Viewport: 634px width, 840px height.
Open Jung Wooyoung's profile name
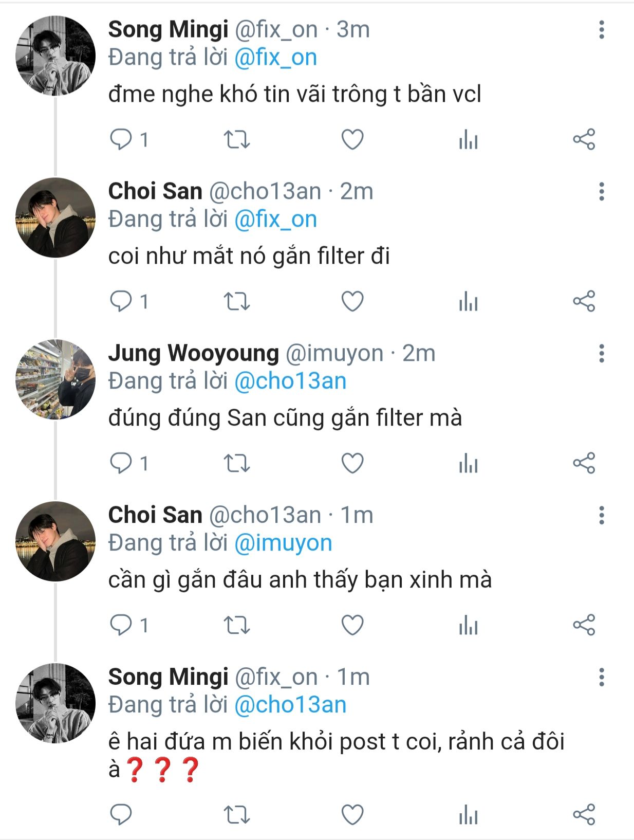coord(193,353)
